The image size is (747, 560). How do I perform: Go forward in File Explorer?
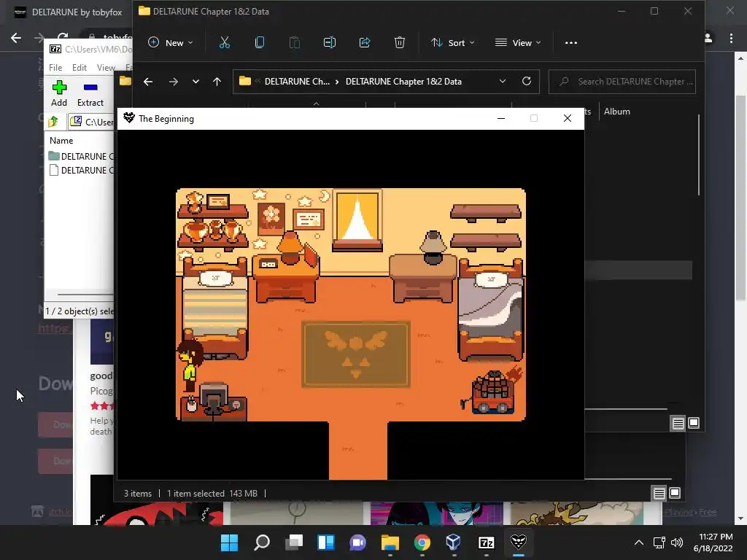point(174,82)
